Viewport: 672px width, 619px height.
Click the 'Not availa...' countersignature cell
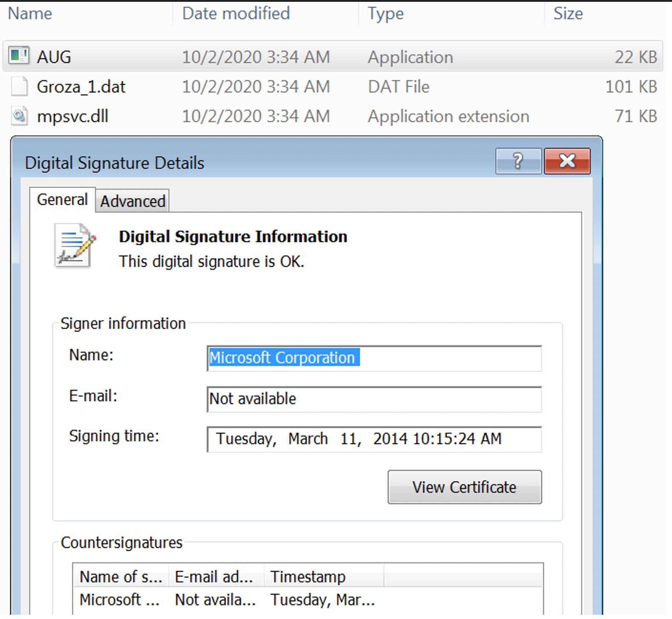[215, 600]
